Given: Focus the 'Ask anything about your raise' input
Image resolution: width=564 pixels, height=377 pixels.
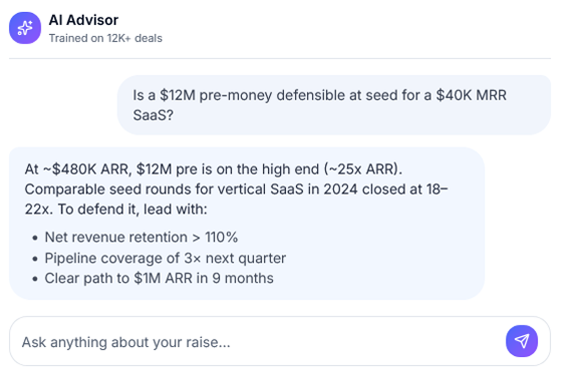Looking at the screenshot, I should [x=255, y=342].
